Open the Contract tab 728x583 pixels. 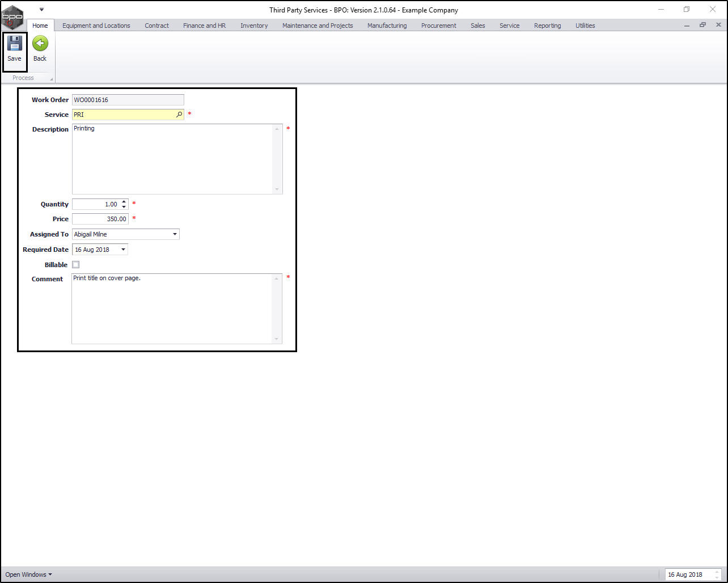(157, 26)
